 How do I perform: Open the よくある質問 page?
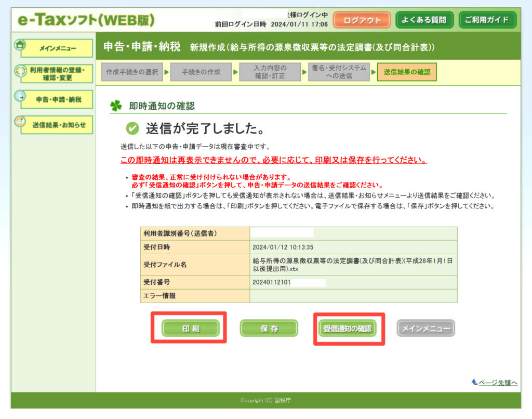point(424,20)
